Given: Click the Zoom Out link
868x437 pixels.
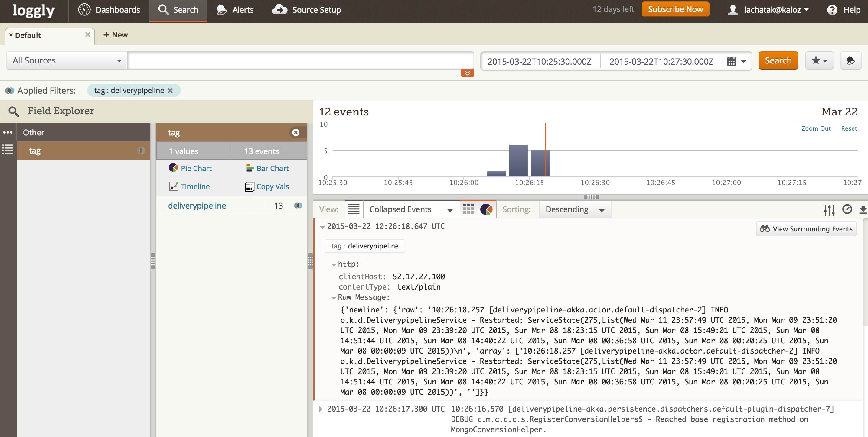Looking at the screenshot, I should (x=815, y=128).
